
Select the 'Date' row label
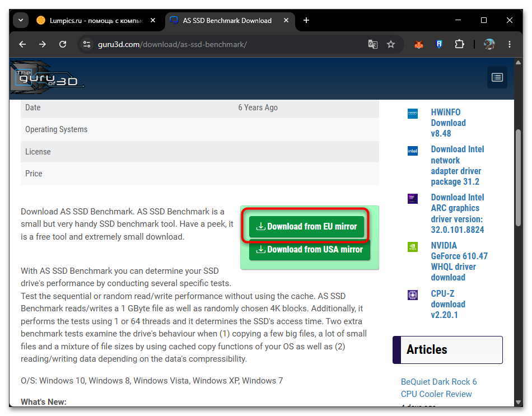(x=33, y=107)
